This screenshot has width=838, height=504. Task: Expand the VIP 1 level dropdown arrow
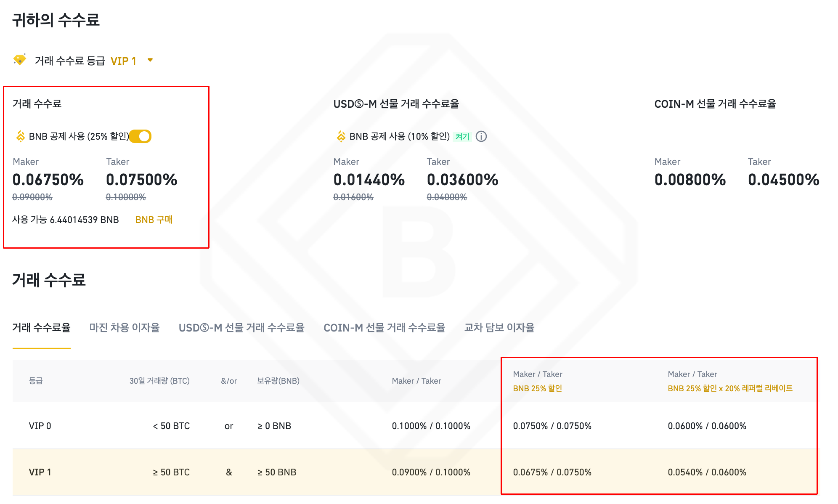[x=150, y=60]
